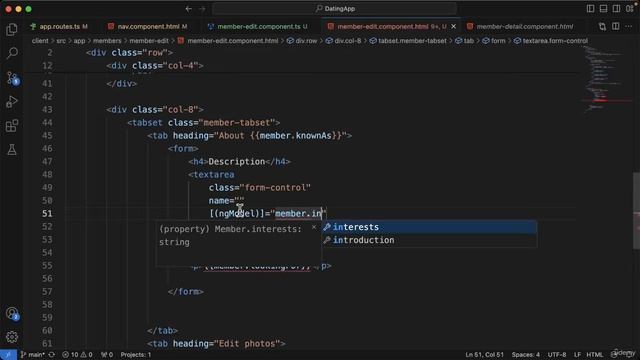The height and width of the screenshot is (360, 640).
Task: Close the Member.interests details popup
Action: [x=313, y=227]
